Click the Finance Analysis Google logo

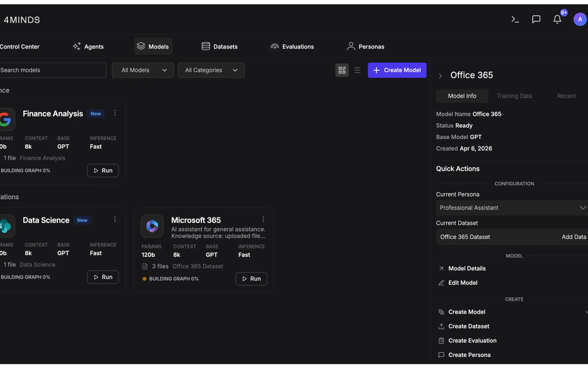pos(6,119)
